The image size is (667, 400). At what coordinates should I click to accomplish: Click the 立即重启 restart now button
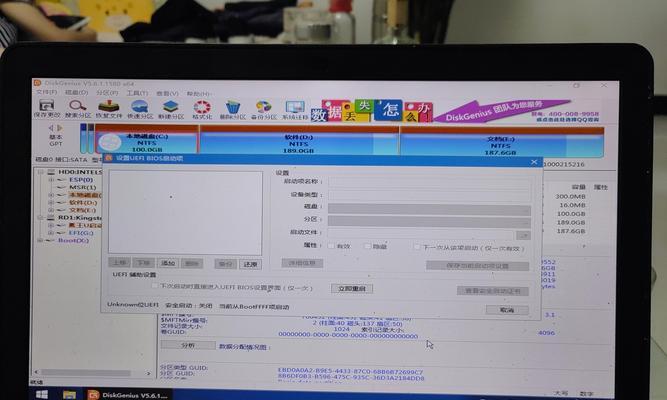coord(352,289)
